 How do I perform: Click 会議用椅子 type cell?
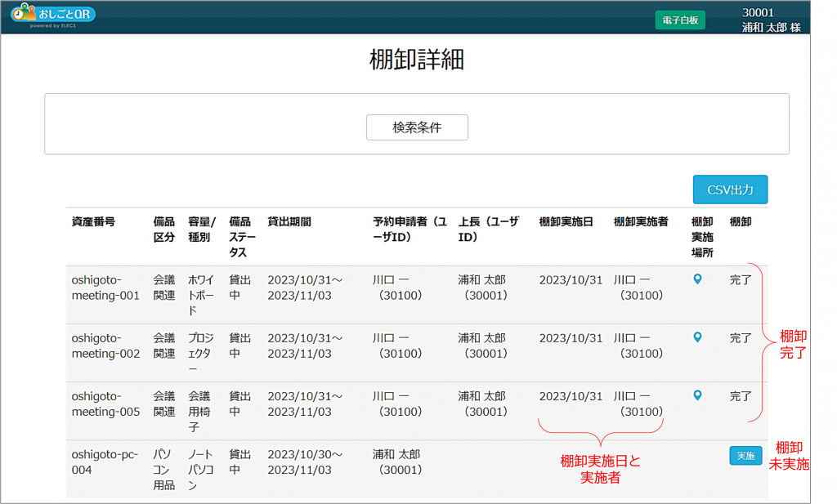(x=199, y=411)
